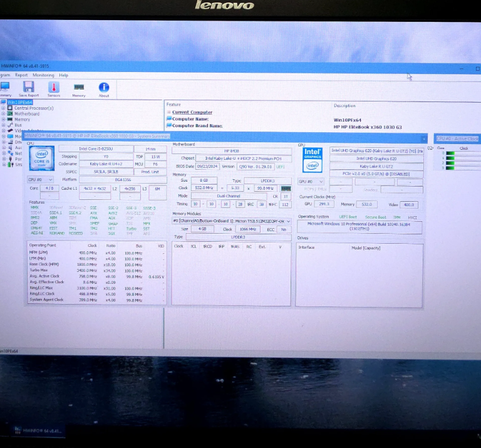
Task: Click the Base Clock (HFM) row
Action: 96,264
